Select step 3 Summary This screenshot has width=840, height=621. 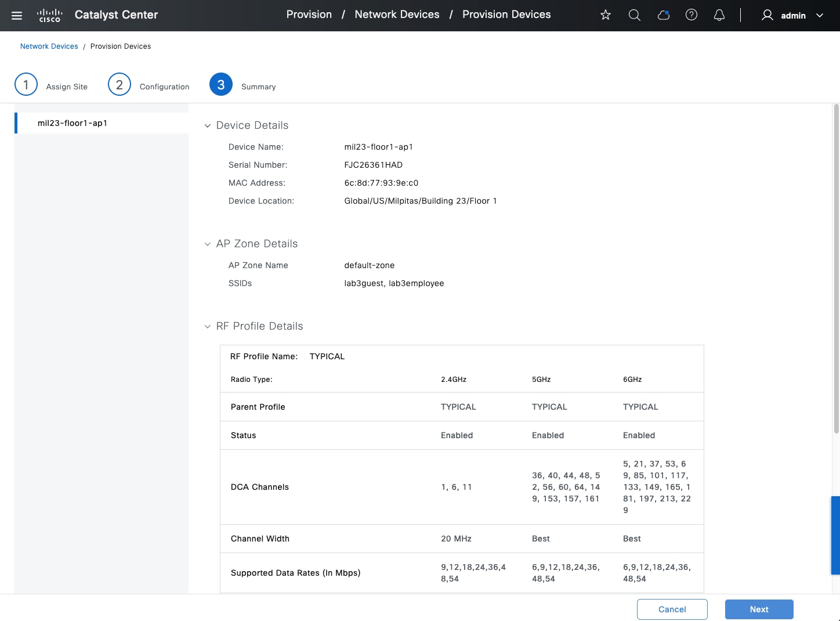221,85
